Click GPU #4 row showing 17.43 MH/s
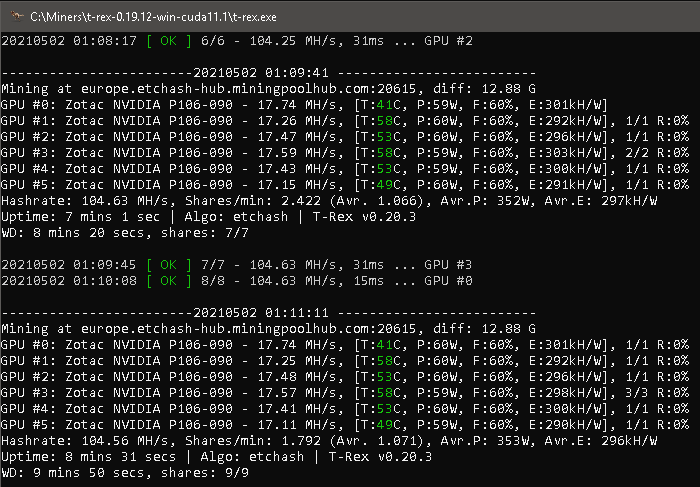 click(345, 169)
